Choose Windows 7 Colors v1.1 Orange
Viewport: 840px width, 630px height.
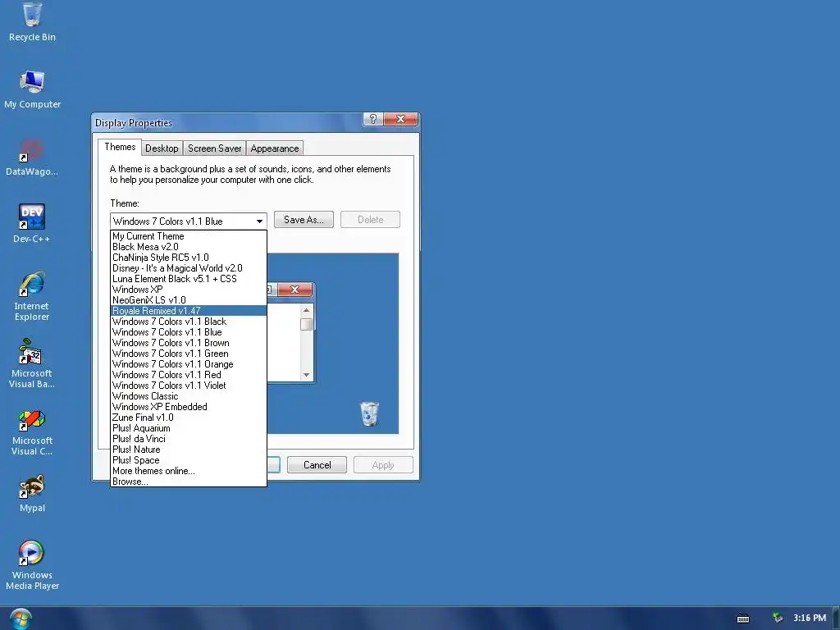coord(189,364)
